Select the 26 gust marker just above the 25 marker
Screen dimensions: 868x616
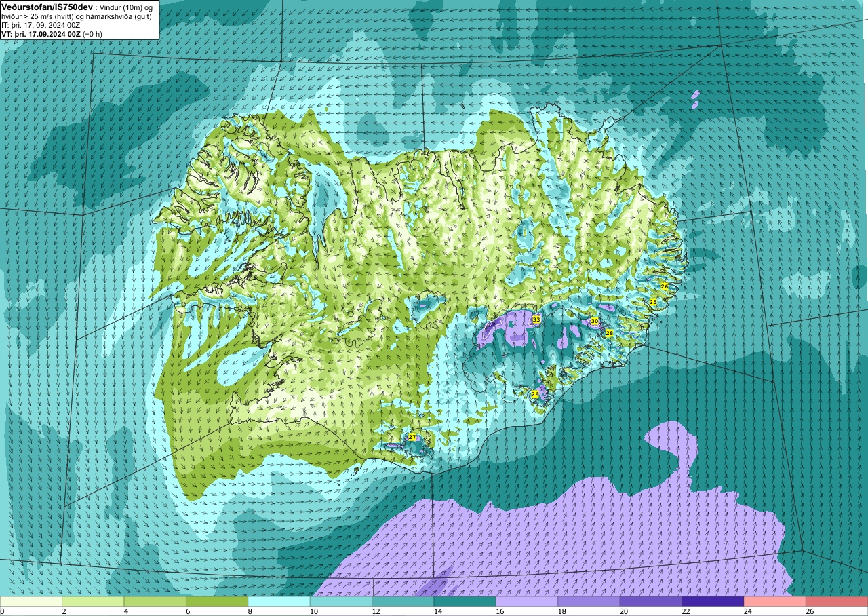[x=665, y=286]
